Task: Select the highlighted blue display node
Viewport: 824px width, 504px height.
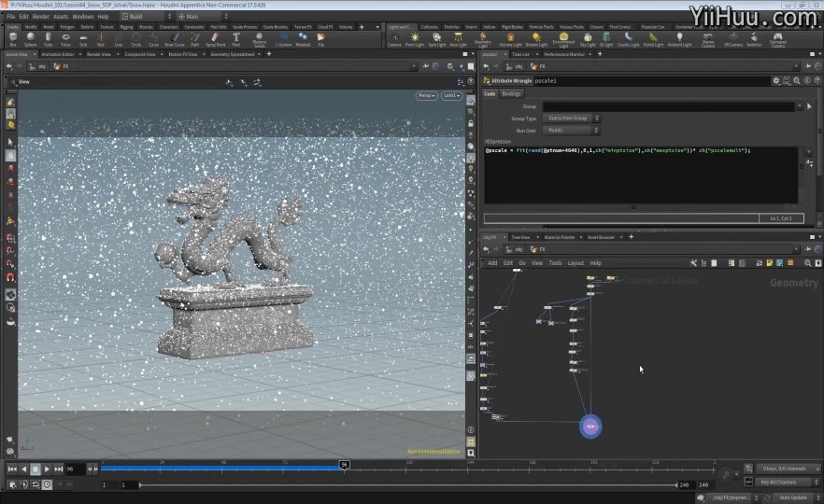Action: (590, 427)
